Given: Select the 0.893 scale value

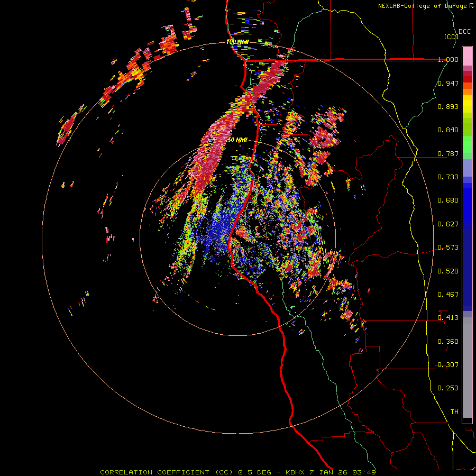Looking at the screenshot, I should pos(448,106).
